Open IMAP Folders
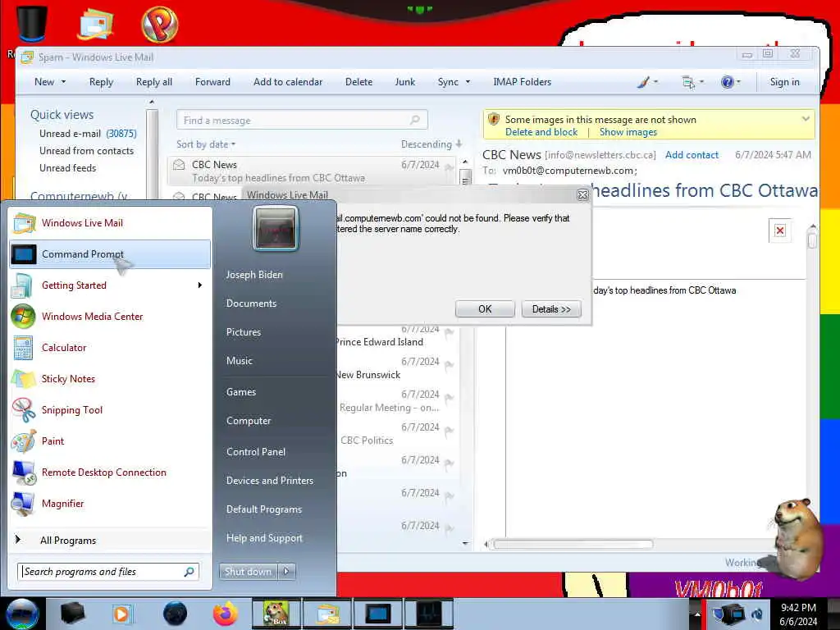This screenshot has width=840, height=630. point(523,82)
